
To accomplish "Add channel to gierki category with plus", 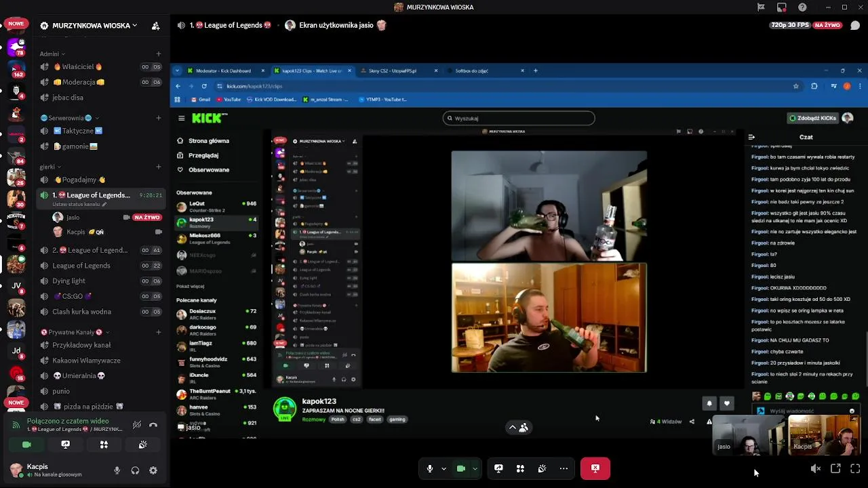I will [x=159, y=167].
